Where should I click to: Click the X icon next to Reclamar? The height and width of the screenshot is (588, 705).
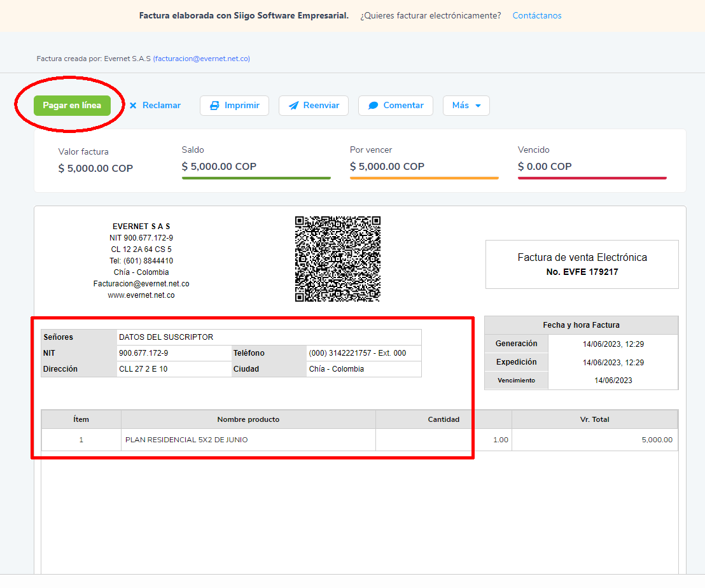point(133,106)
